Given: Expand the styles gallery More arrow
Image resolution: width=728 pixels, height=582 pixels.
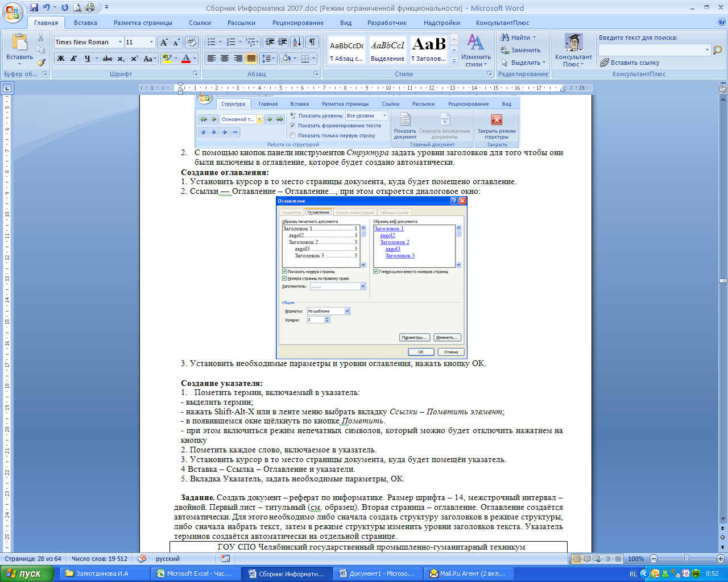Looking at the screenshot, I should point(454,60).
